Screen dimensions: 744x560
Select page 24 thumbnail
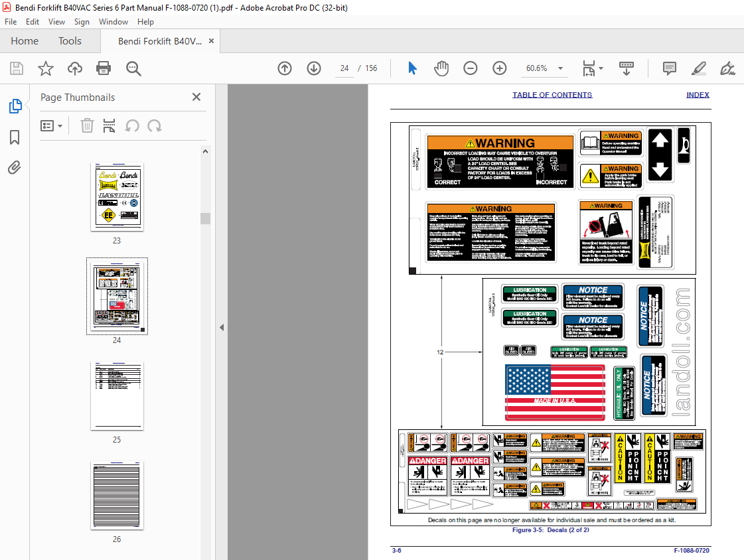tap(117, 297)
